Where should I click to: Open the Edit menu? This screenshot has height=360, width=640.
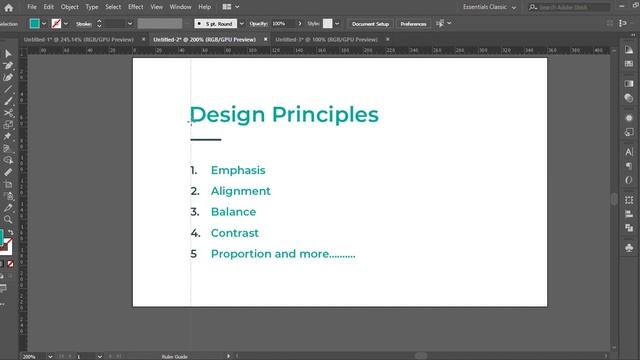49,7
